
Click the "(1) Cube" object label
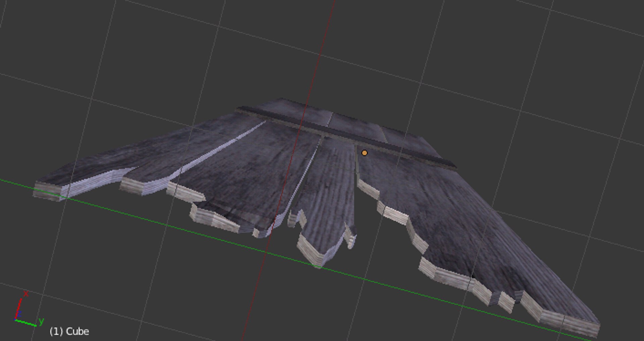[x=69, y=331]
